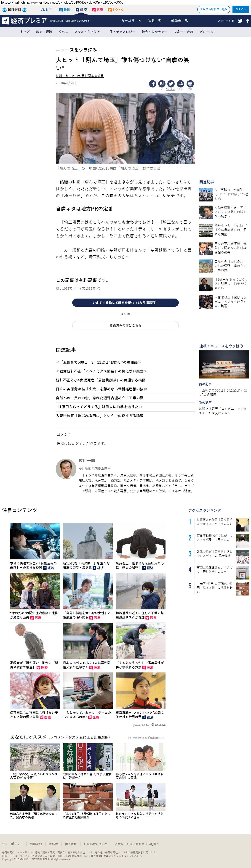Open recommended article about ランドセル購入

(x=140, y=801)
